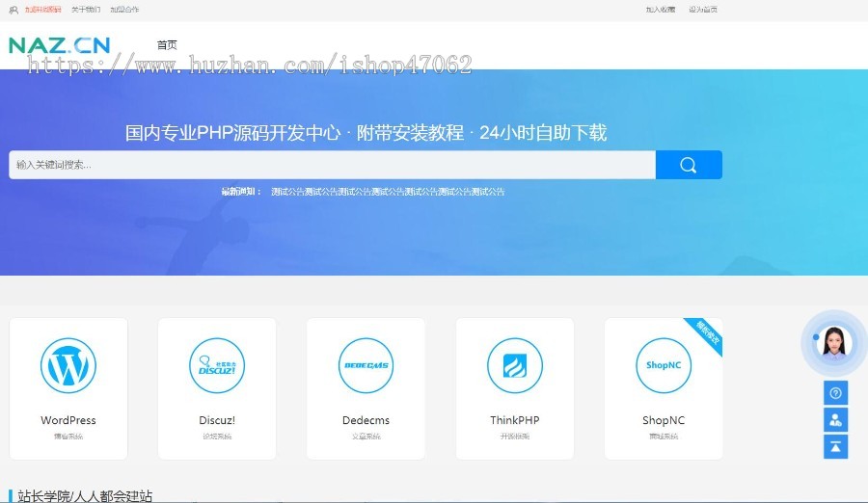Open the ShopNC card title
Screen dimensions: 868x503
coord(664,420)
